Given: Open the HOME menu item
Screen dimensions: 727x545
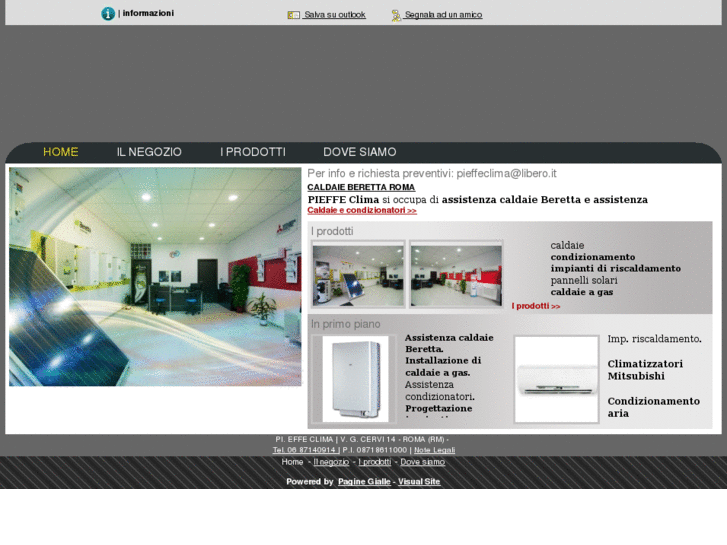Looking at the screenshot, I should pos(61,152).
